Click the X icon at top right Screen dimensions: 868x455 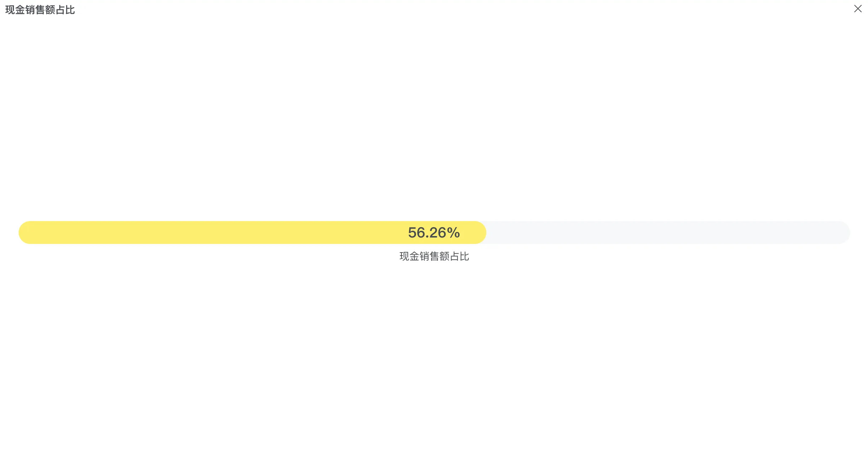(858, 9)
